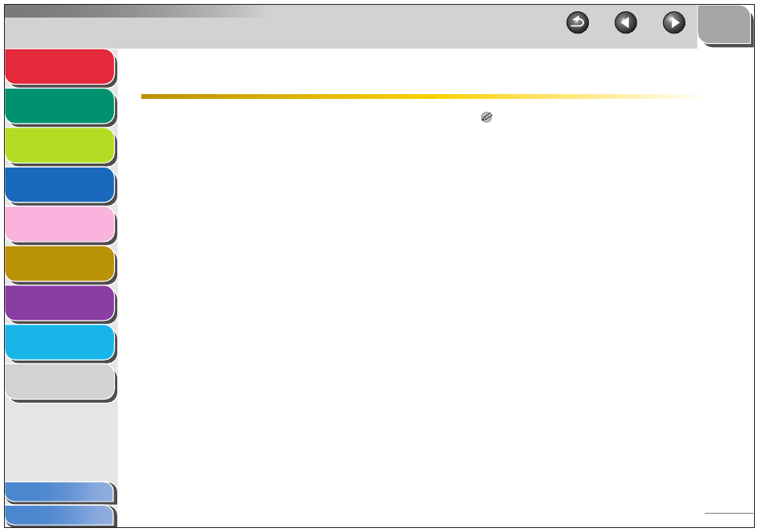Select the dark blue chapter tab
This screenshot has width=758, height=532.
point(60,184)
